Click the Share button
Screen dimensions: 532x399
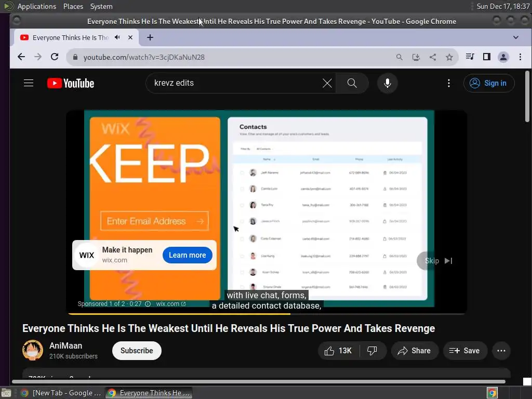(415, 351)
